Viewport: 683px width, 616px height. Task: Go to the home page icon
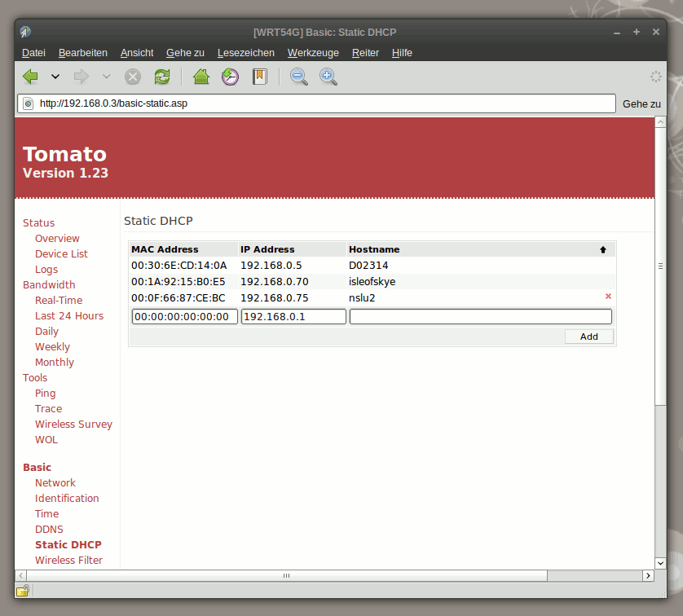click(x=201, y=77)
